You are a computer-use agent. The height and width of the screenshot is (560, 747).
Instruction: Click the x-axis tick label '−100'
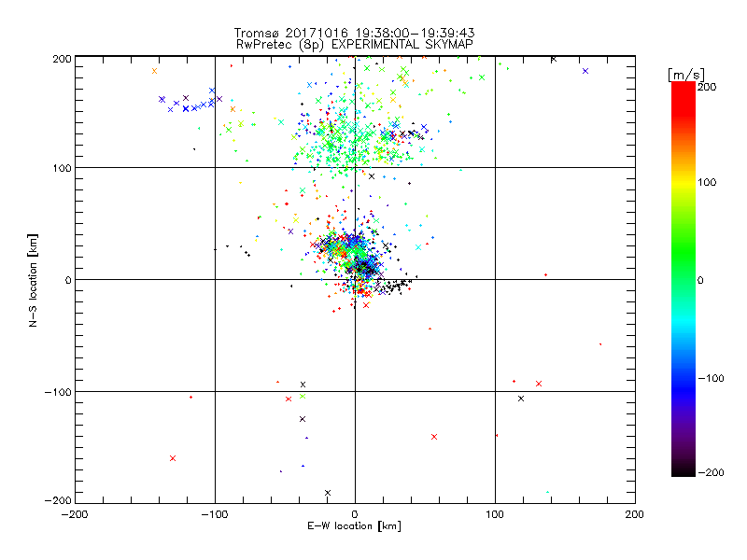coord(215,515)
